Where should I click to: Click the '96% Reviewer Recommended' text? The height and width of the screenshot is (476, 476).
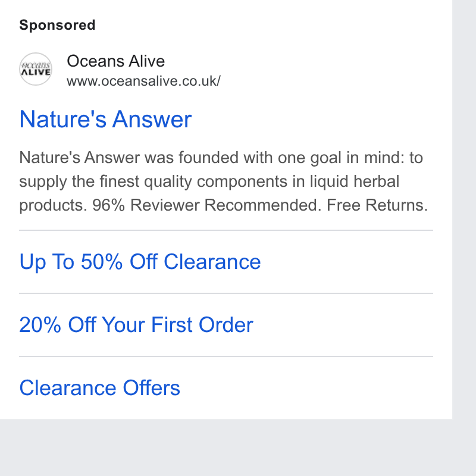pyautogui.click(x=206, y=205)
